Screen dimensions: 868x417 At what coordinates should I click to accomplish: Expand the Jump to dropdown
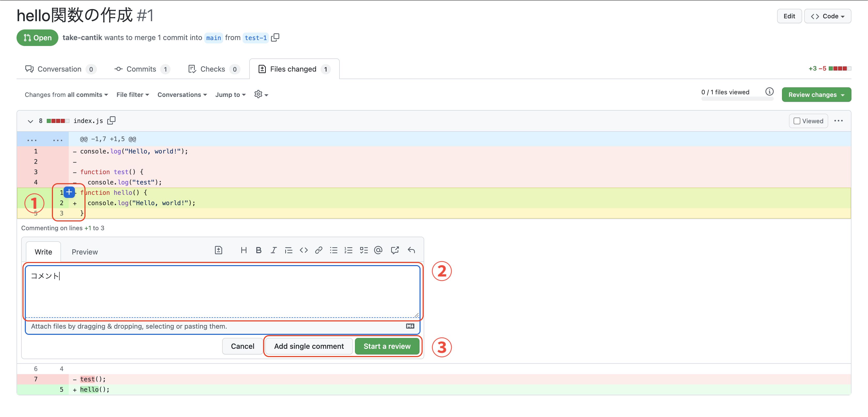click(230, 95)
